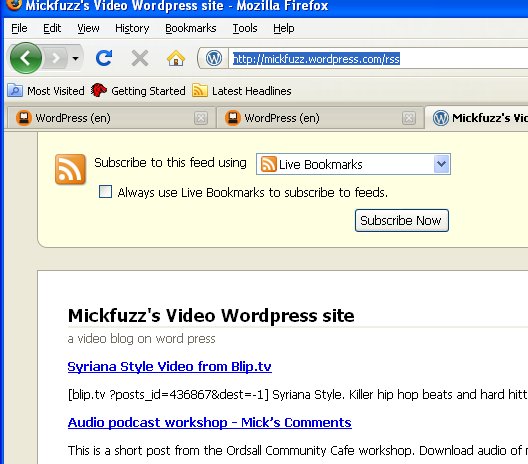This screenshot has height=464, width=528.
Task: Click the red Getting Started bookmark icon
Action: point(99,90)
